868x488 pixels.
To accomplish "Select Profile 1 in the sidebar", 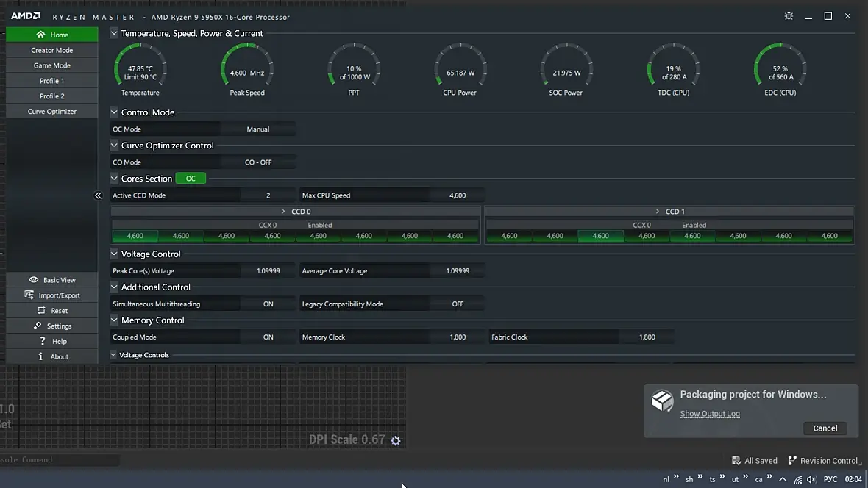I will (x=52, y=81).
